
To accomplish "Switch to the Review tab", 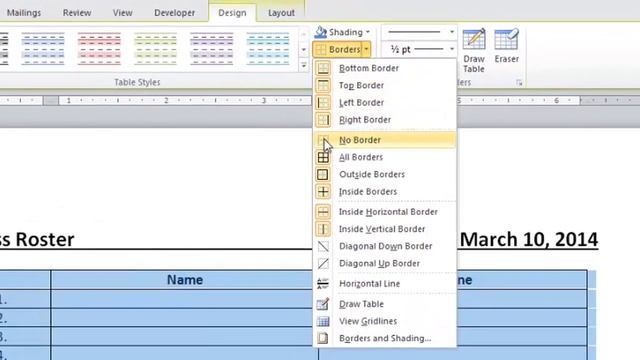I will point(77,13).
